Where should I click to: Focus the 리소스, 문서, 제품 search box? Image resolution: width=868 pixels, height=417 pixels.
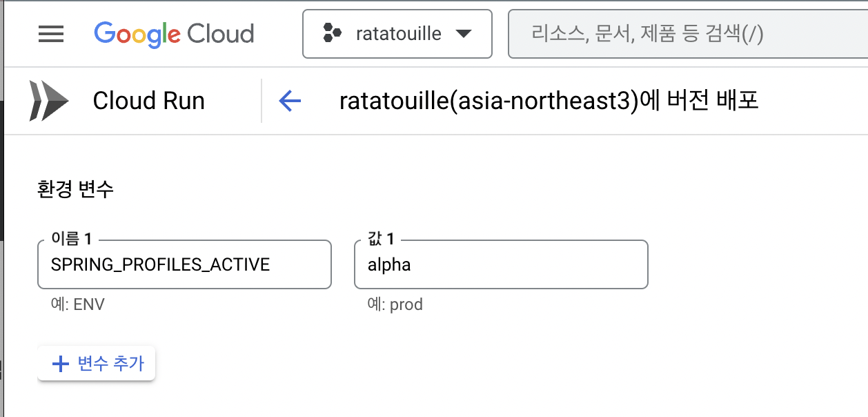(687, 34)
